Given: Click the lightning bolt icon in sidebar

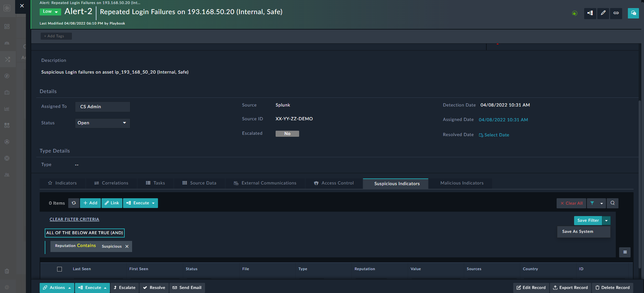Looking at the screenshot, I should [x=7, y=76].
